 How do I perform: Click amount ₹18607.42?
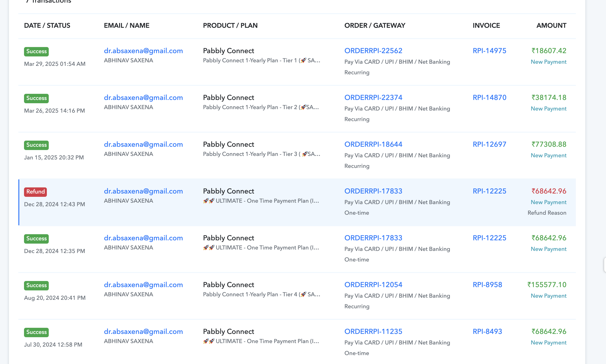(x=549, y=51)
